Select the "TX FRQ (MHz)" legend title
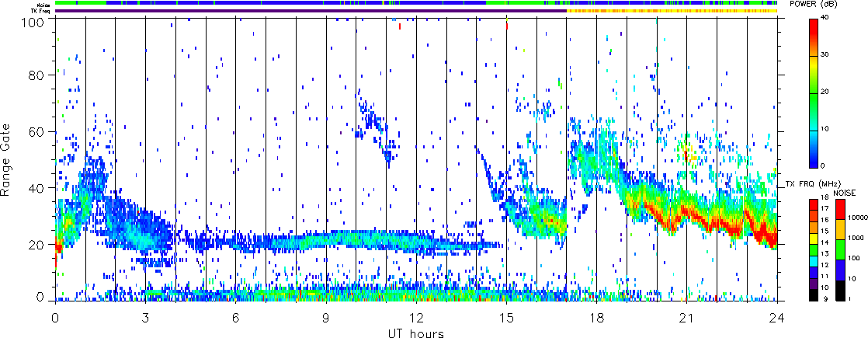The height and width of the screenshot is (338, 868). point(813,184)
